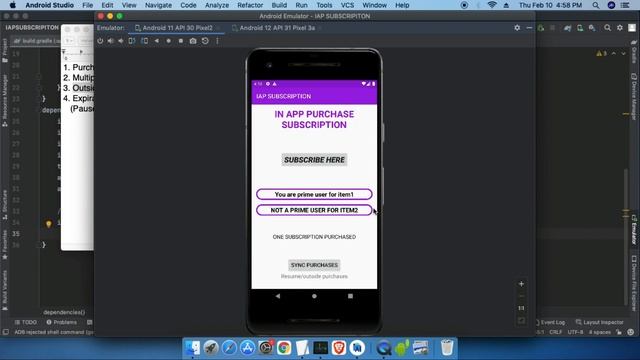This screenshot has width=640, height=360.
Task: Toggle the Emulator side tool window tab
Action: click(x=634, y=230)
